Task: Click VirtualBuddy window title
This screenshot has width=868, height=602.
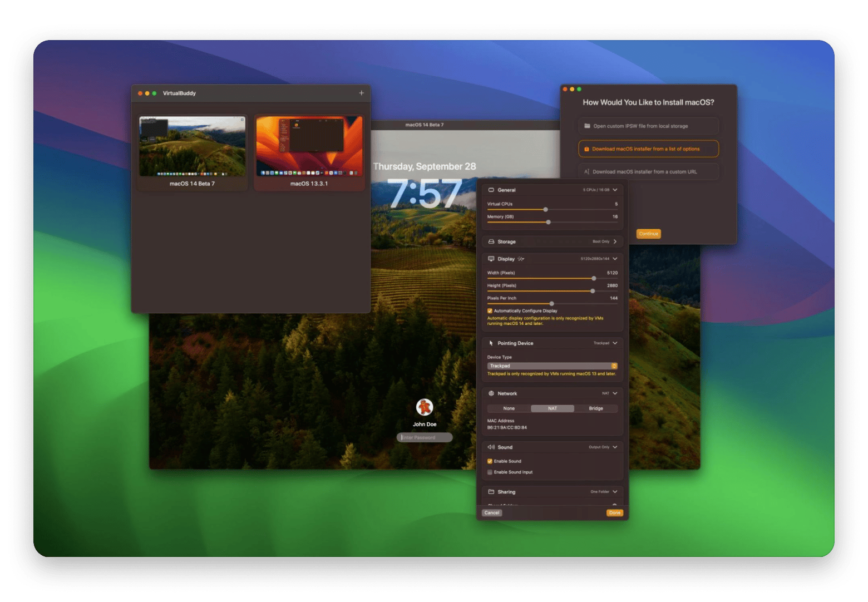Action: click(179, 93)
